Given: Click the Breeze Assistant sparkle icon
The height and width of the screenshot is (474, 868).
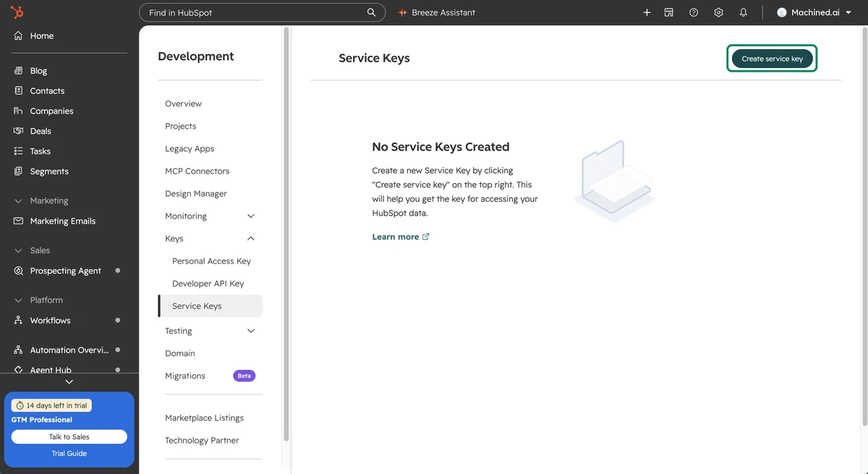Looking at the screenshot, I should click(x=403, y=12).
